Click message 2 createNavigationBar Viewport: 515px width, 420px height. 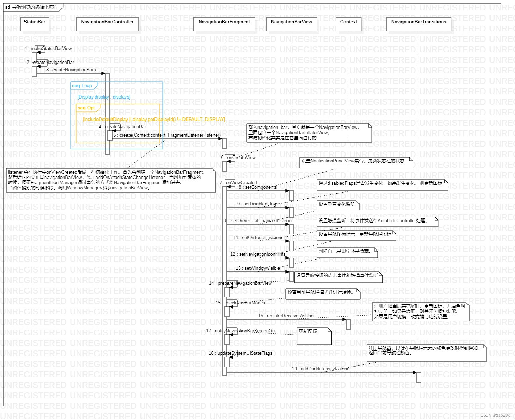50,63
